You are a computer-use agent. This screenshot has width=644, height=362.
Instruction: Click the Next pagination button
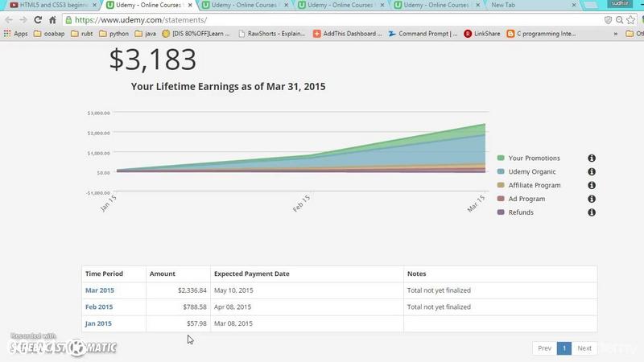pyautogui.click(x=584, y=348)
